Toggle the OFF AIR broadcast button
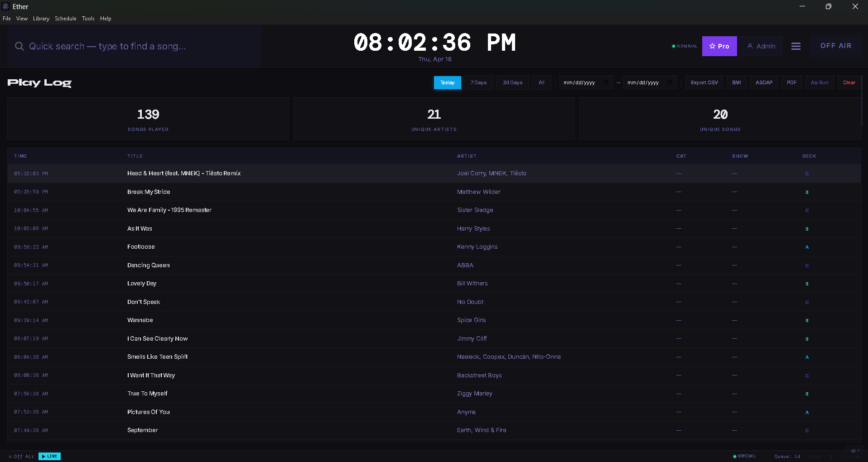This screenshot has width=868, height=462. point(835,46)
